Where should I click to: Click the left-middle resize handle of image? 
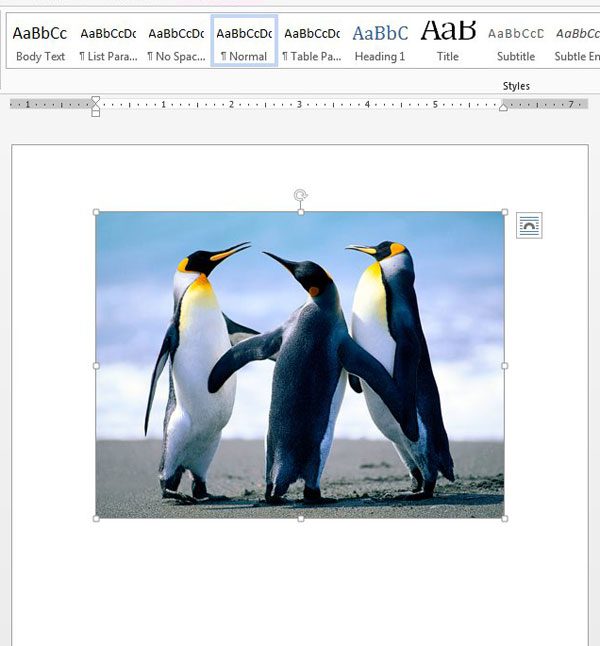pyautogui.click(x=96, y=366)
